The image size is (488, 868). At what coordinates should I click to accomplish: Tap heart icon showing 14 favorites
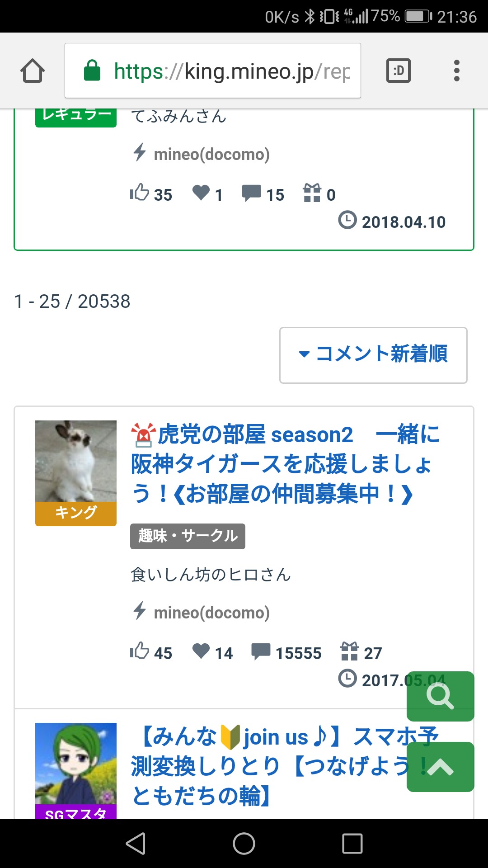coord(201,651)
